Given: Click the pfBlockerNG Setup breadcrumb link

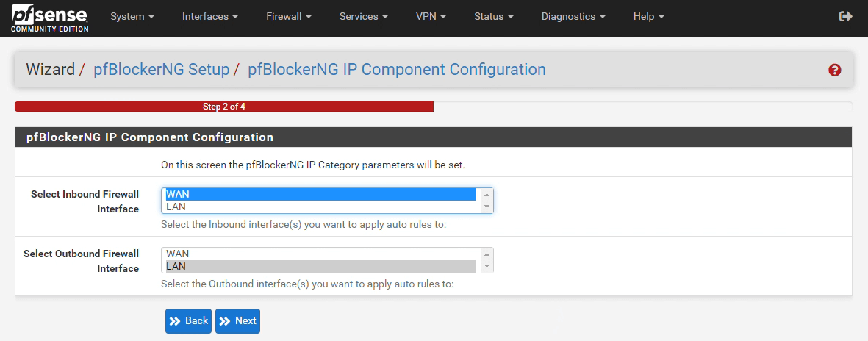Looking at the screenshot, I should 161,70.
